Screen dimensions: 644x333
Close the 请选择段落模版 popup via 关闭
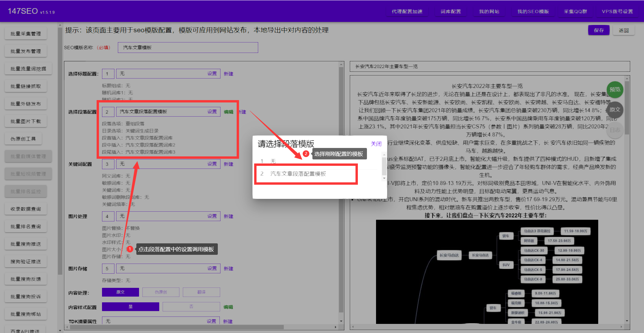[376, 144]
